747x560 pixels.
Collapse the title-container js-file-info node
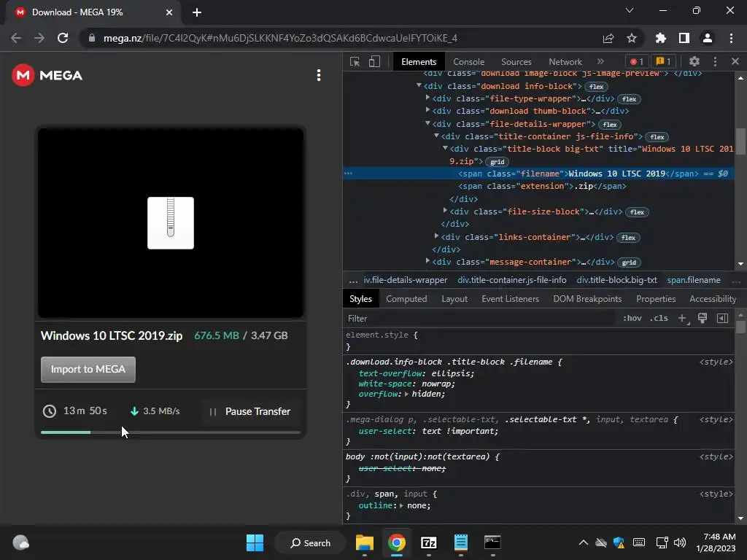tap(436, 136)
